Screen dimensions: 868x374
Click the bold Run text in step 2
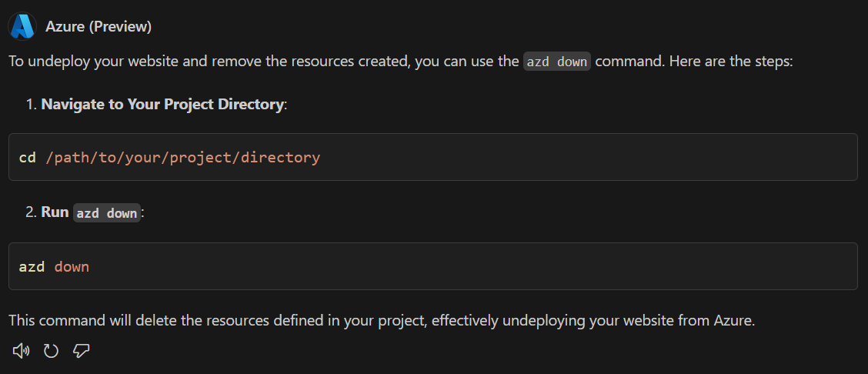pyautogui.click(x=55, y=212)
